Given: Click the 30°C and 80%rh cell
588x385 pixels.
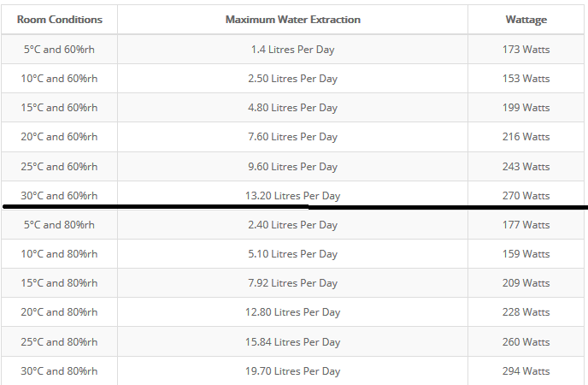Looking at the screenshot, I should click(x=59, y=370).
